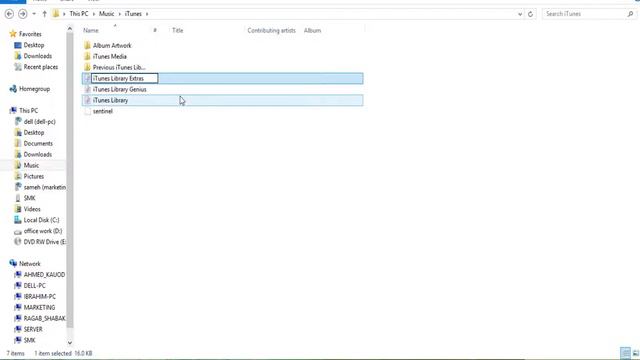Screen dimensions: 640x360
Task: Sort by the Album column header
Action: [x=312, y=30]
